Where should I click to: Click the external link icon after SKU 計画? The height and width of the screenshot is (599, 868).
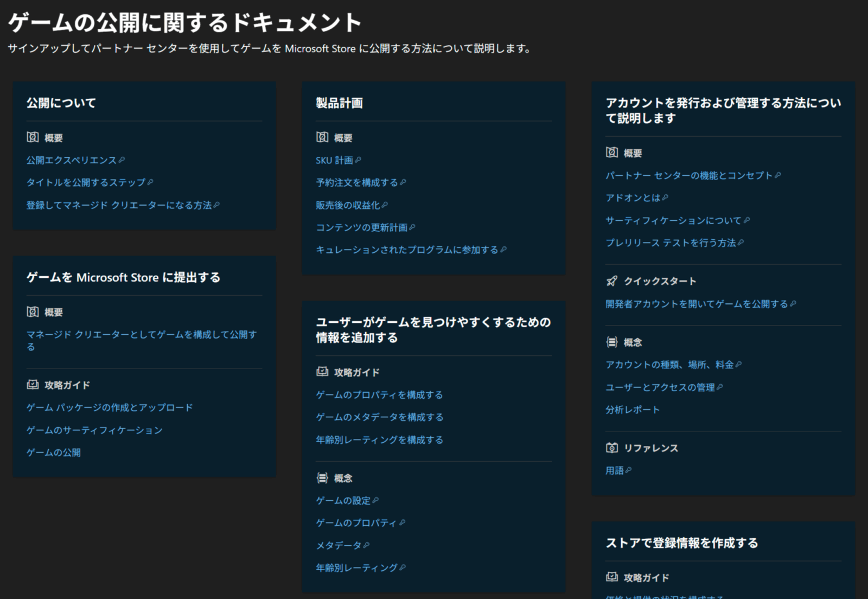pyautogui.click(x=358, y=160)
